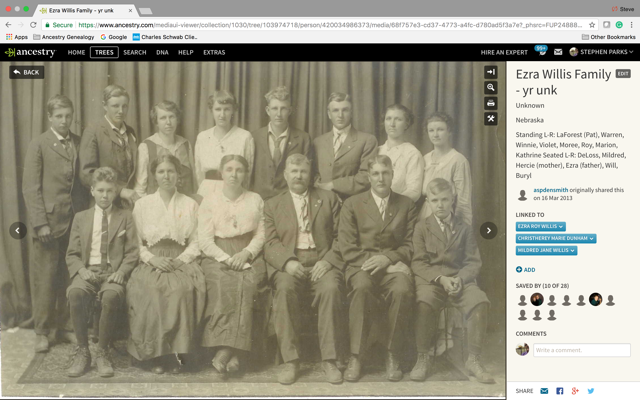Share on Google Plus icon
640x400 pixels.
(575, 391)
